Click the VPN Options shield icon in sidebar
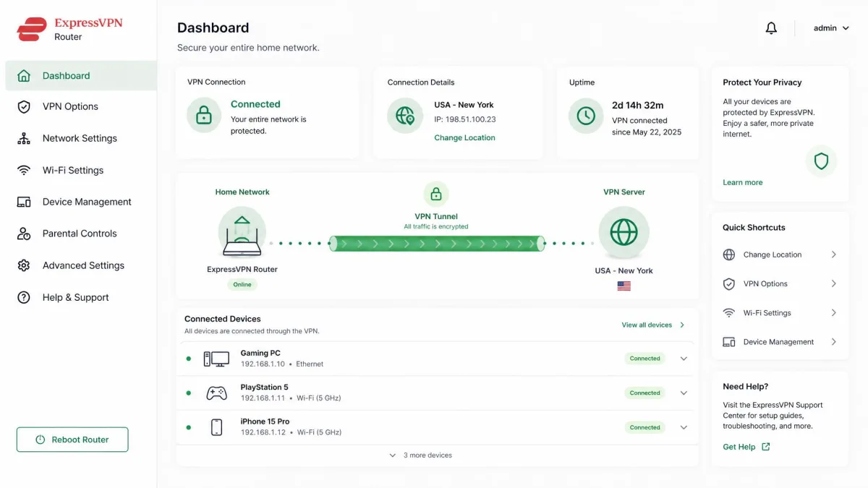 (x=24, y=107)
